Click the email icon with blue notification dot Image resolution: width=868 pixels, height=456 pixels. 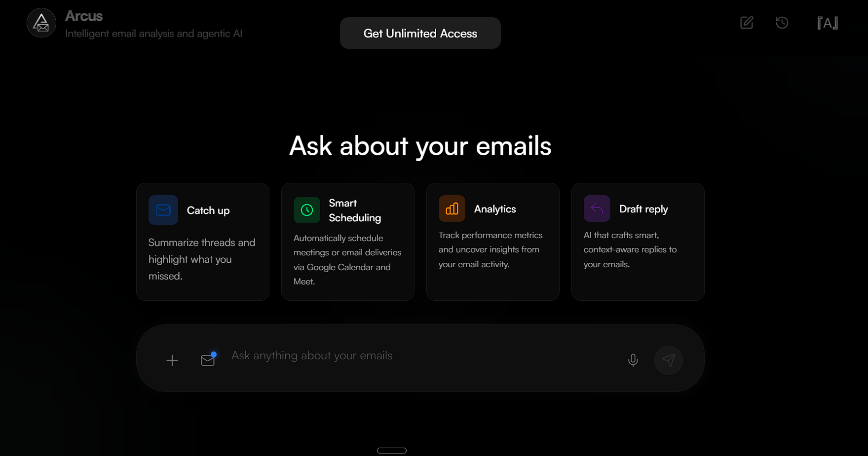coord(208,359)
